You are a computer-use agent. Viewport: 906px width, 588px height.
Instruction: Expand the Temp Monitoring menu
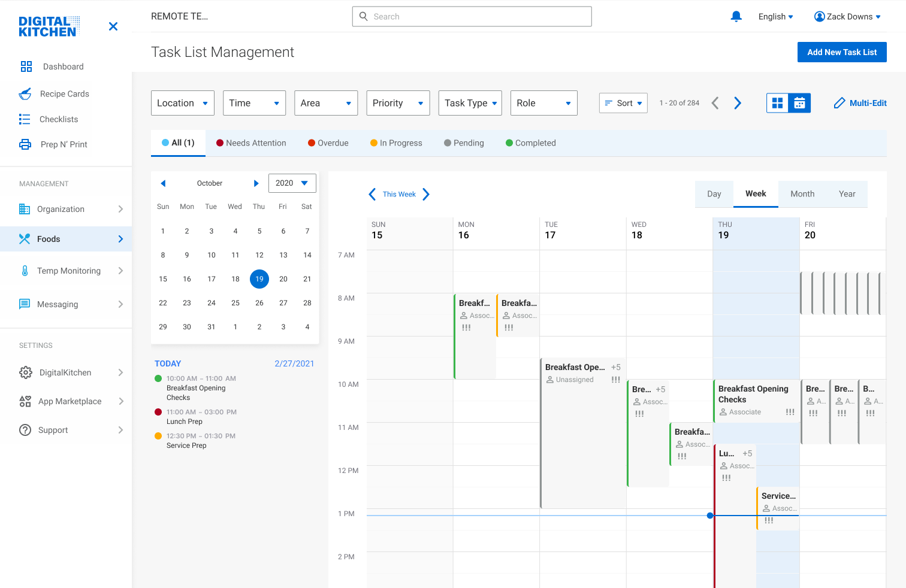[x=69, y=271]
